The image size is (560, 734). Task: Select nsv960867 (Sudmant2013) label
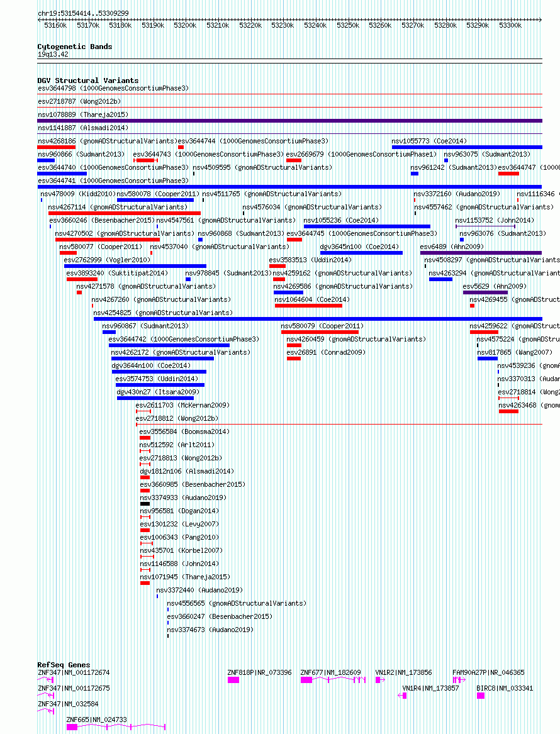coord(145,326)
